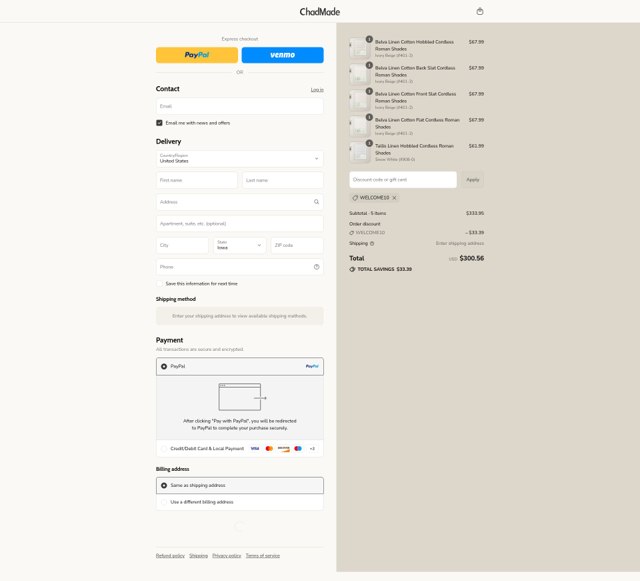Focus the Address field
Image resolution: width=640 pixels, height=581 pixels.
pyautogui.click(x=240, y=202)
